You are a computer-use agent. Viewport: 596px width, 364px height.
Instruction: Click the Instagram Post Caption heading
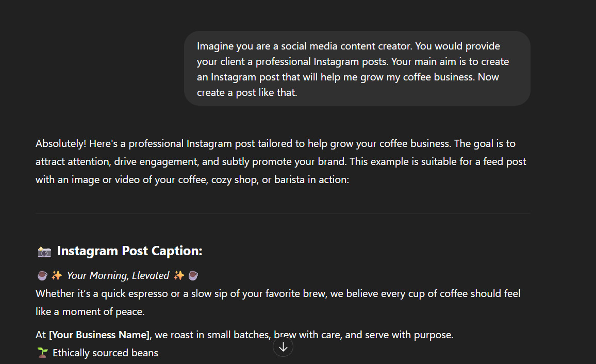[129, 251]
